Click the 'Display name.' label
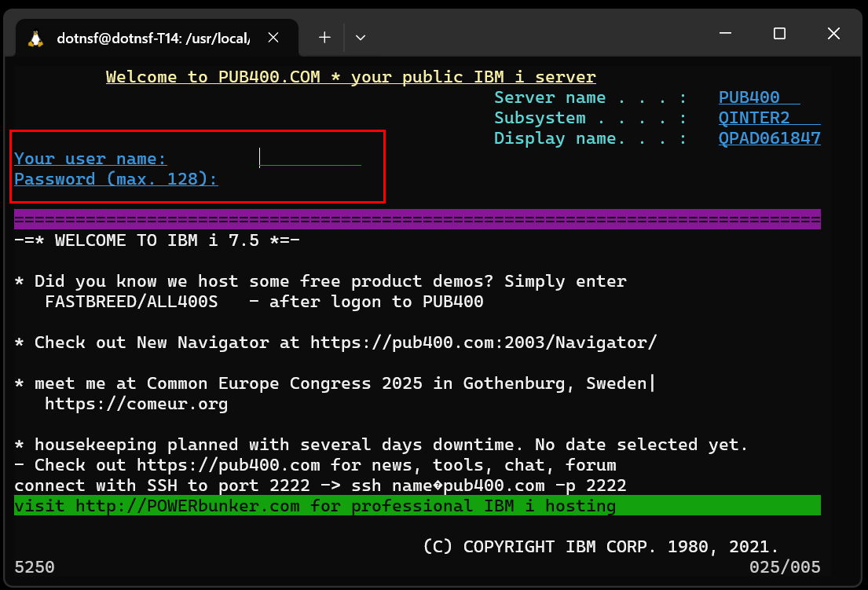Viewport: 868px width, 590px height. [559, 138]
